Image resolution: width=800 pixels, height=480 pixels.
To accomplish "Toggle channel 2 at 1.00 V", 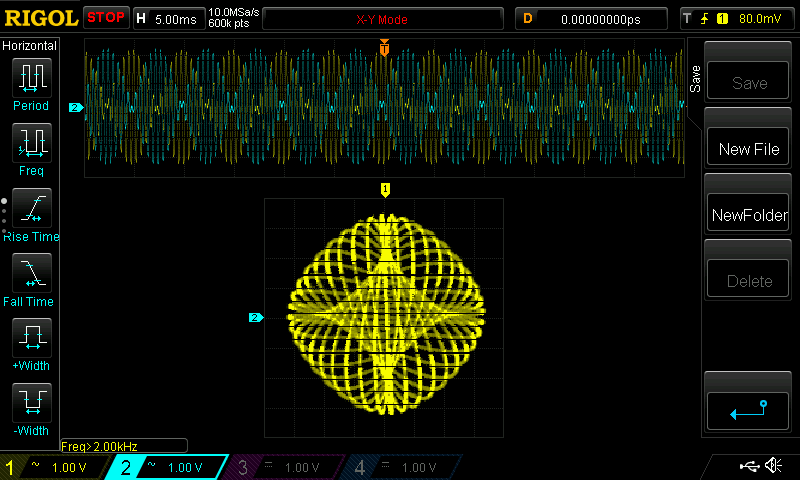I will tap(170, 467).
